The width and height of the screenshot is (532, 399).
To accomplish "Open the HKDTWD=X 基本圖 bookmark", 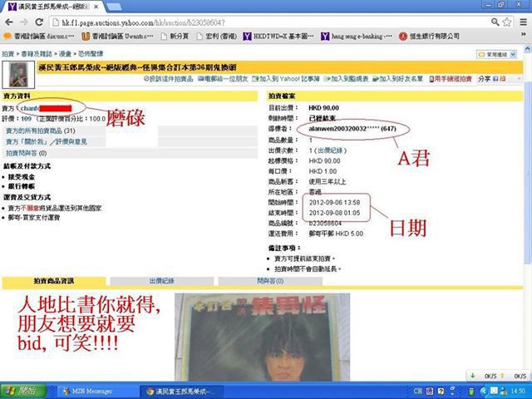I will click(278, 36).
